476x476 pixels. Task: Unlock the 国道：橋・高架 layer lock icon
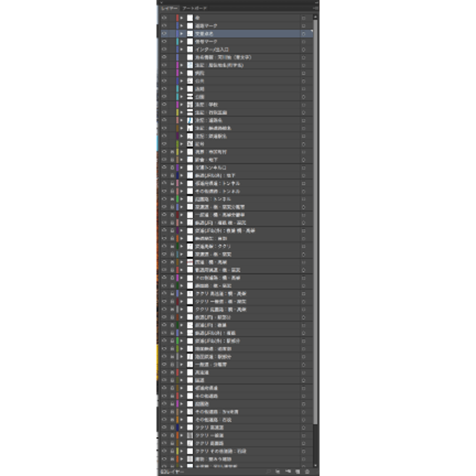point(172,262)
